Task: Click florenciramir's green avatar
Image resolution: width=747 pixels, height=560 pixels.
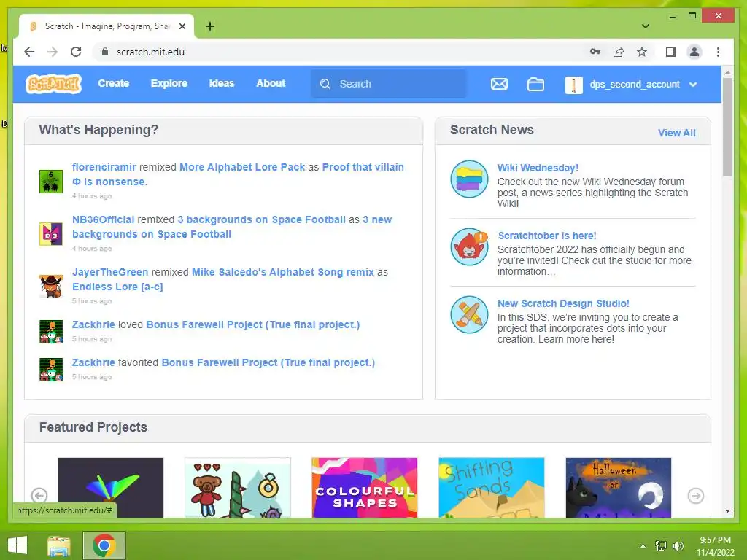Action: [x=51, y=182]
